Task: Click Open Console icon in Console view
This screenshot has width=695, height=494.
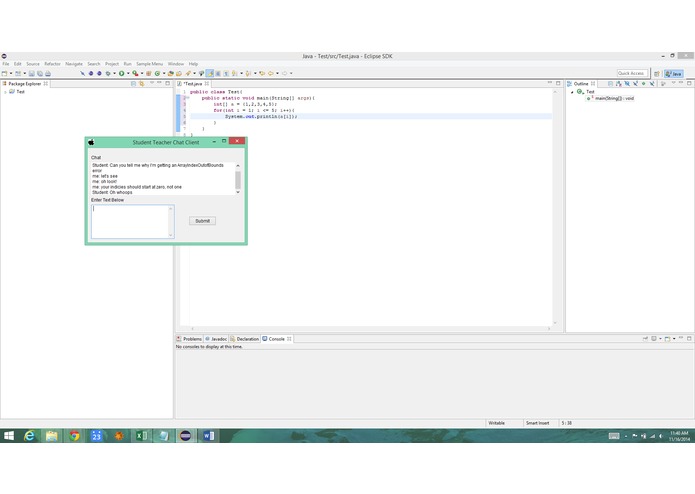Action: click(668, 338)
